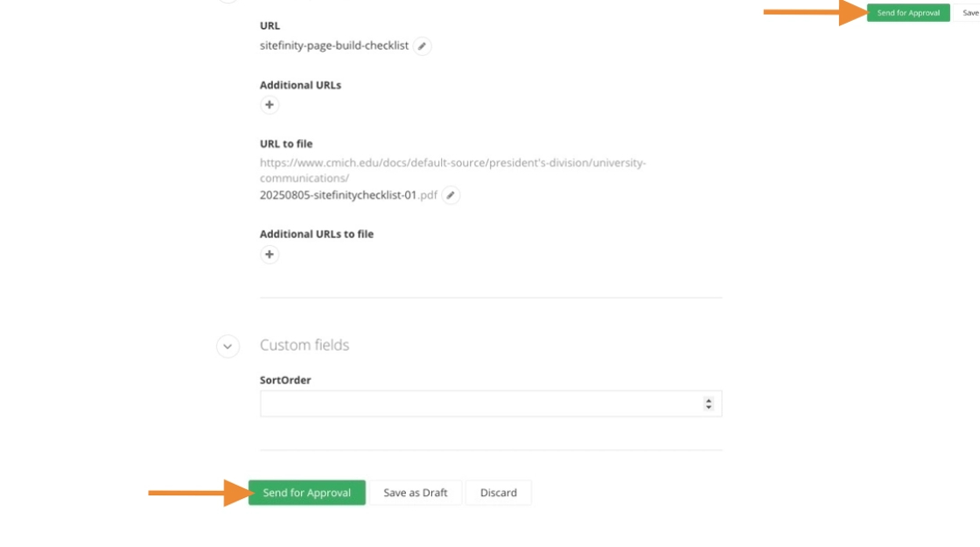Click Send for Approval in the header bar
The image size is (980, 547).
(x=908, y=13)
